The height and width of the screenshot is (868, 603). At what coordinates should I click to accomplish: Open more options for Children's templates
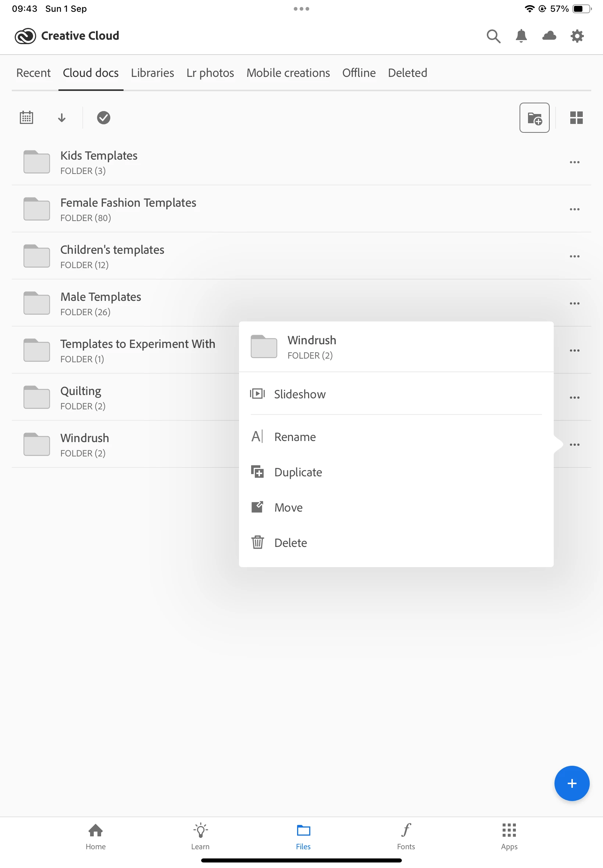tap(574, 256)
